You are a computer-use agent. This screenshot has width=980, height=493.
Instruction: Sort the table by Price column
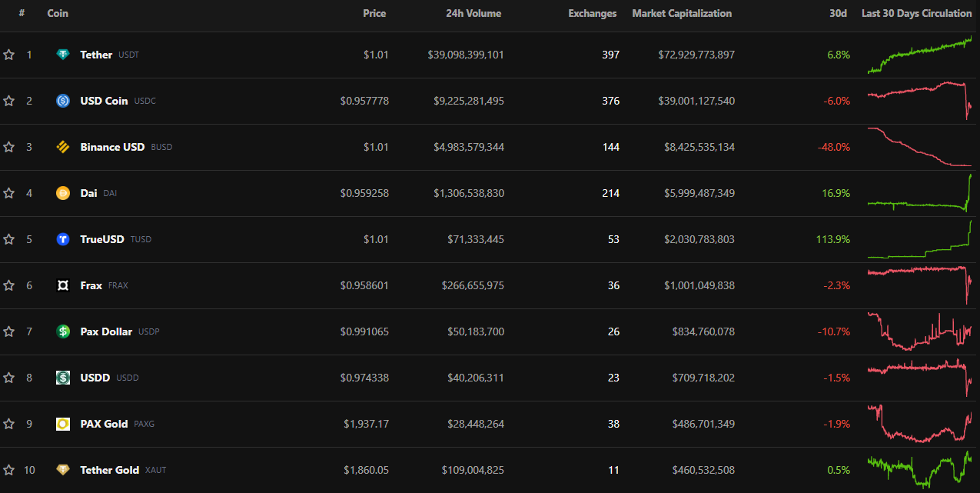374,13
